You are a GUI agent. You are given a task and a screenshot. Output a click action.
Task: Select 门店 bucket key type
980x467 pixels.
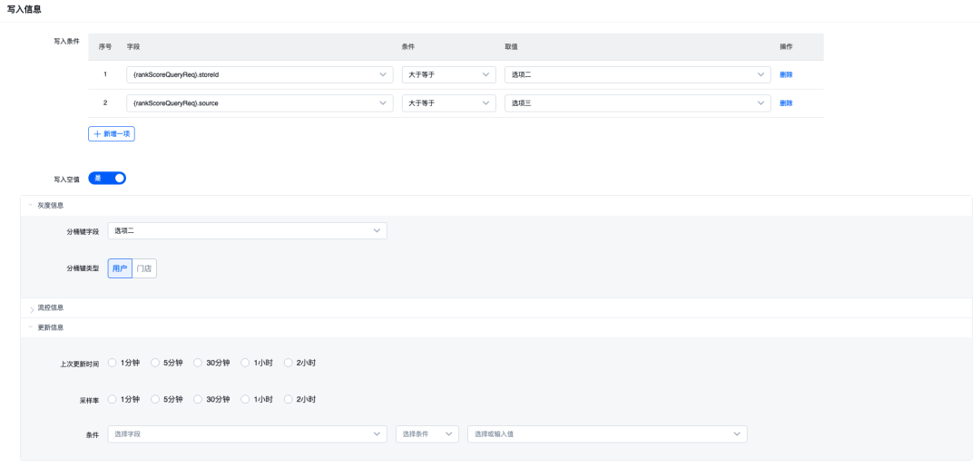click(x=144, y=268)
